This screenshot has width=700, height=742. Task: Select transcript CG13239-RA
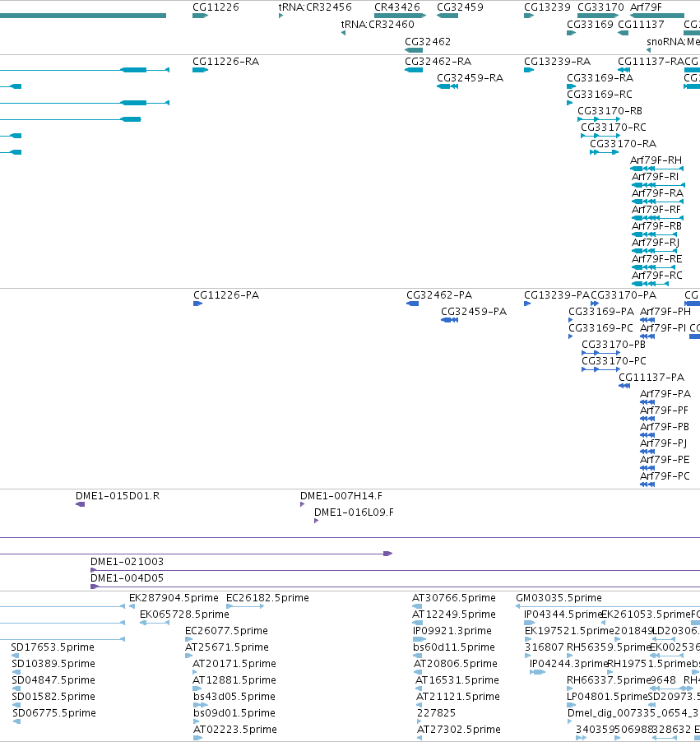coord(529,70)
